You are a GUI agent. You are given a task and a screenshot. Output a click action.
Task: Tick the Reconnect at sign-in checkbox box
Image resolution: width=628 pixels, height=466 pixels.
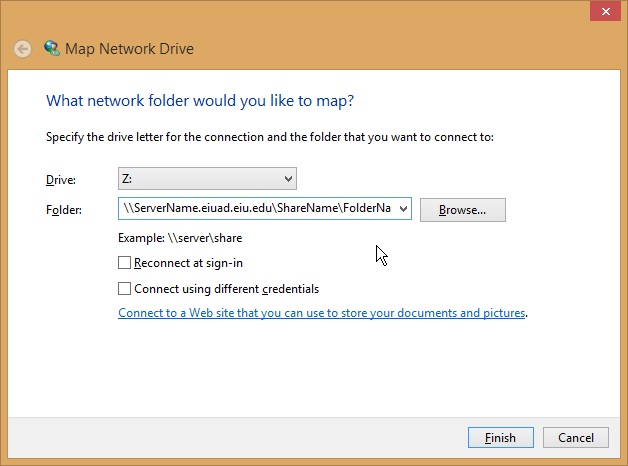(x=125, y=263)
